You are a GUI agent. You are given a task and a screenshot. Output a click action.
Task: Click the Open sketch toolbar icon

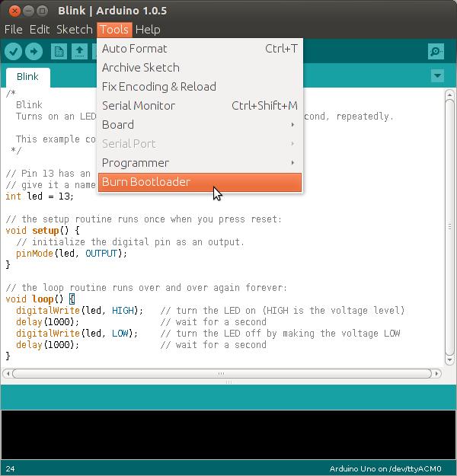[x=79, y=51]
